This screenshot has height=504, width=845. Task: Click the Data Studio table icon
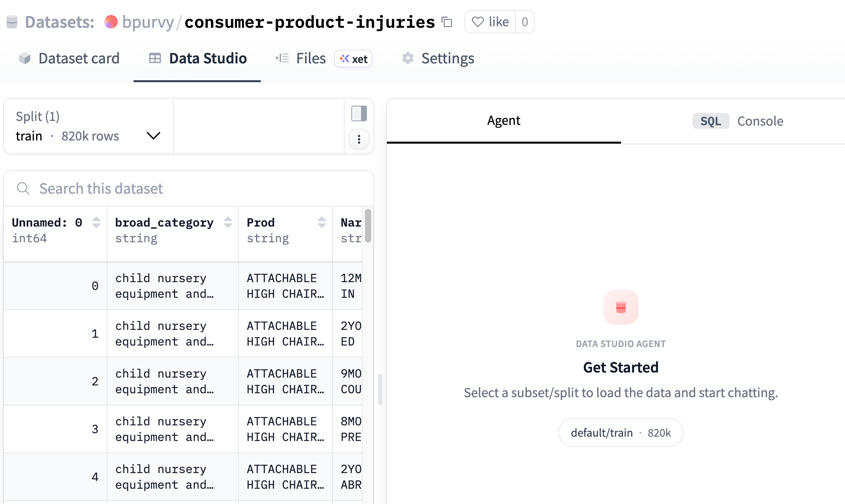pyautogui.click(x=155, y=58)
